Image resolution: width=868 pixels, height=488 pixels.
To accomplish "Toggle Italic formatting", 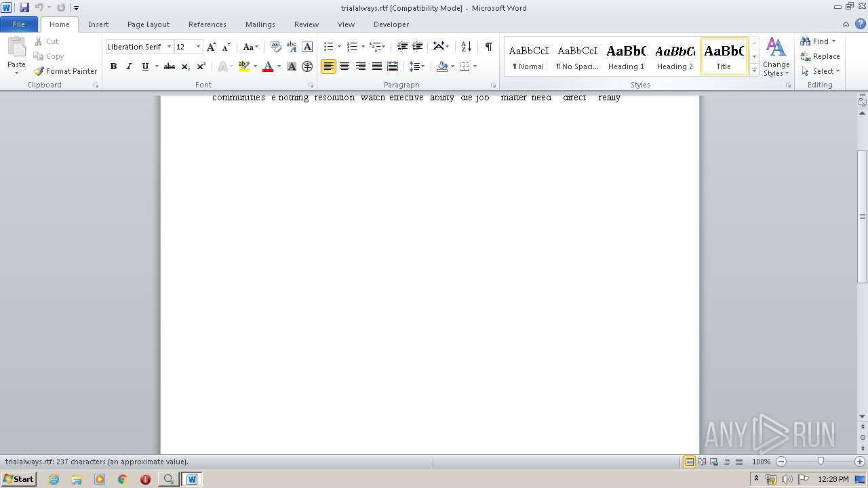I will [x=129, y=66].
